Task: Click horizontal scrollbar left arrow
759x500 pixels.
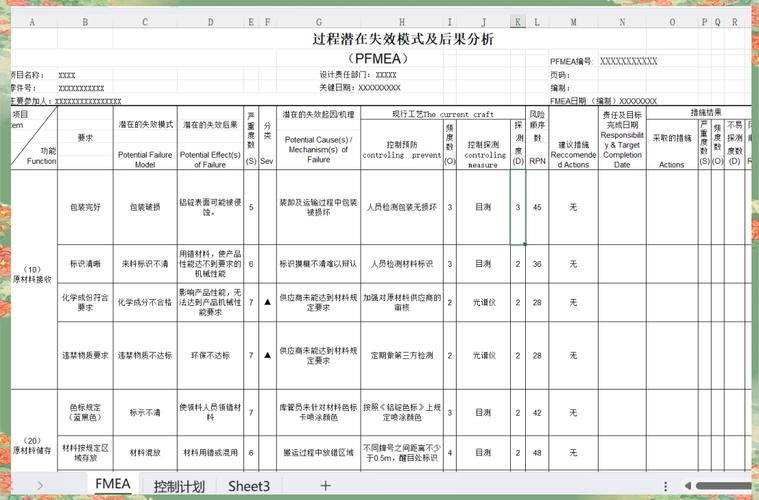Action: point(688,485)
